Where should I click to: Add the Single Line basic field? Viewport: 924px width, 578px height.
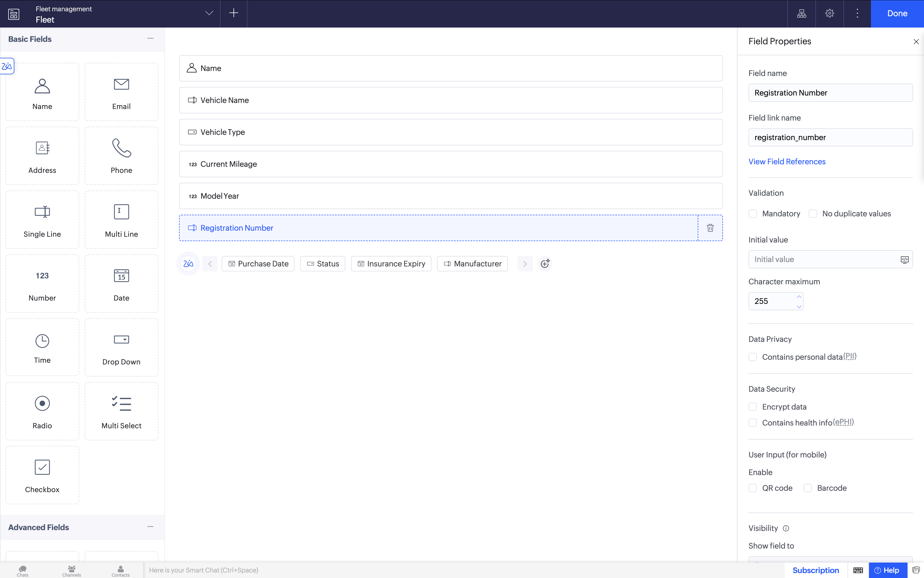point(42,220)
